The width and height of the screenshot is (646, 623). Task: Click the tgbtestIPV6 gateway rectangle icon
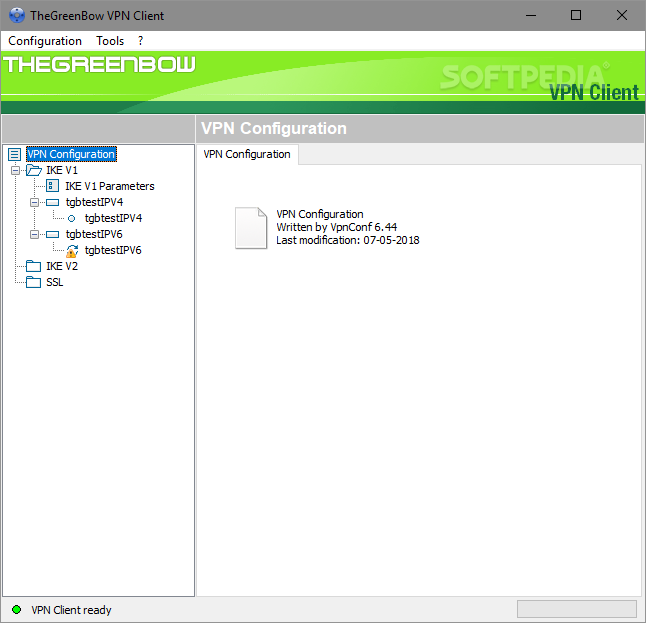tap(52, 234)
